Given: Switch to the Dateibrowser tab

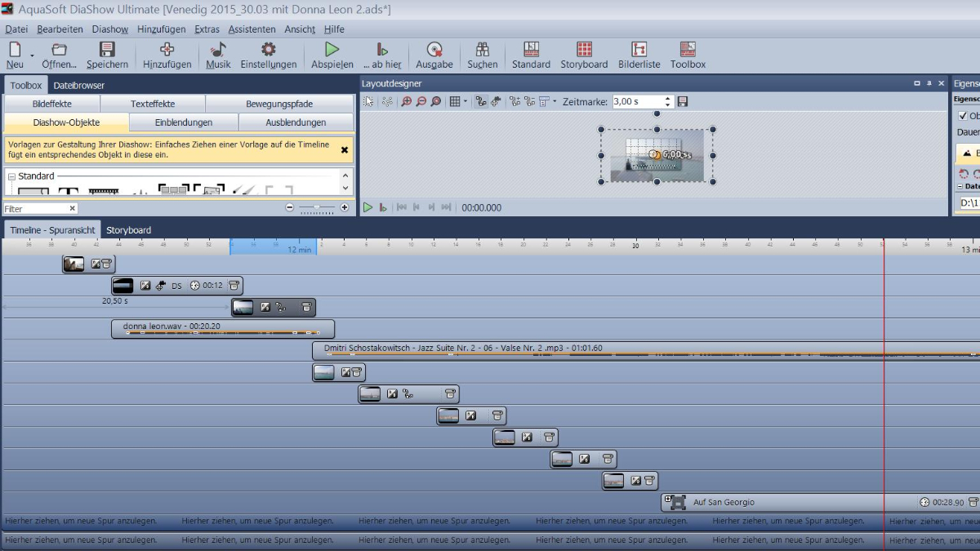Looking at the screenshot, I should tap(79, 85).
